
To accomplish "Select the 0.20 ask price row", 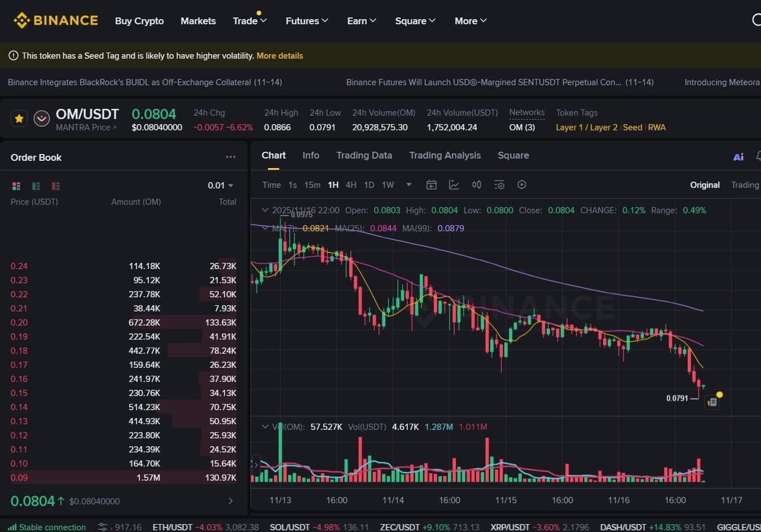I will [x=124, y=322].
